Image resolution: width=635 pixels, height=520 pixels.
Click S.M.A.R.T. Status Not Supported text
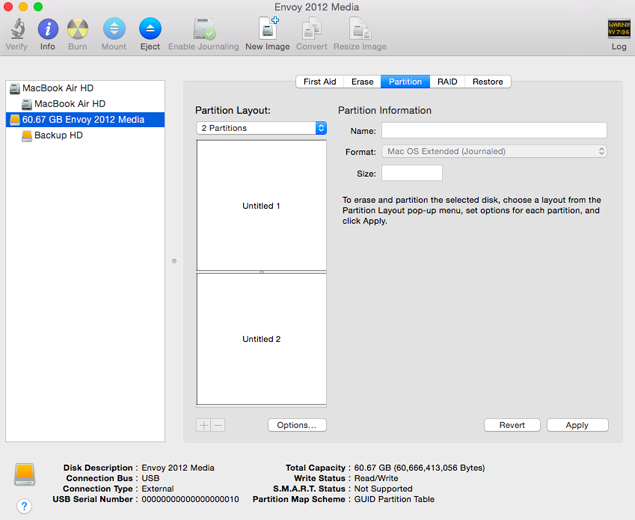pyautogui.click(x=383, y=489)
